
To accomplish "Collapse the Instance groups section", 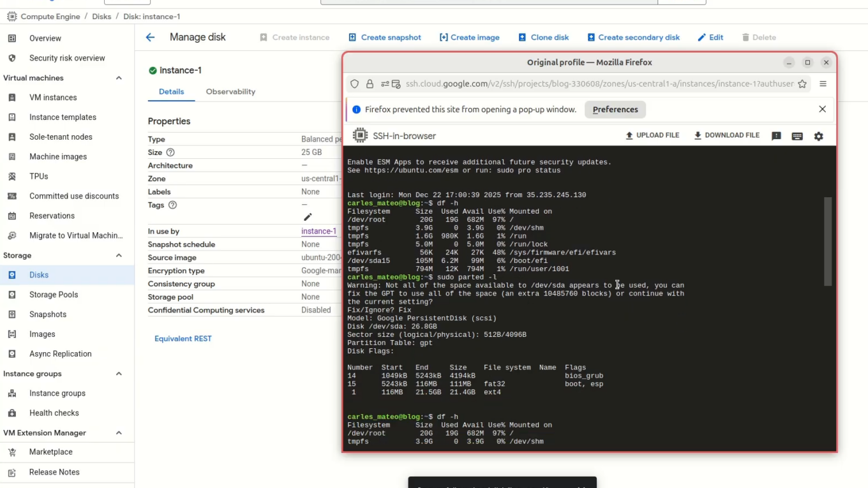I will 119,374.
